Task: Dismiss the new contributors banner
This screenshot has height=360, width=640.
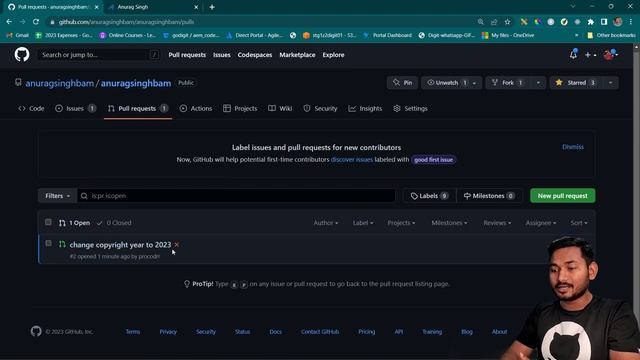Action: pos(573,147)
